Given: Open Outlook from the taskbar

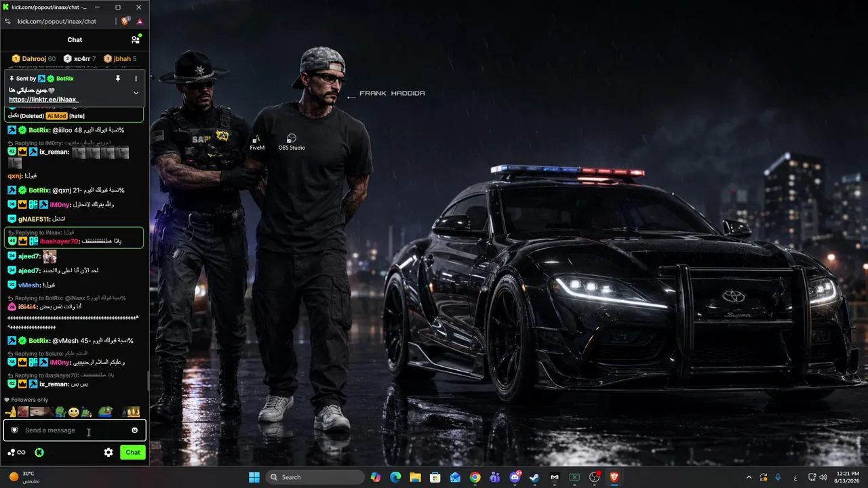Looking at the screenshot, I should click(x=455, y=477).
